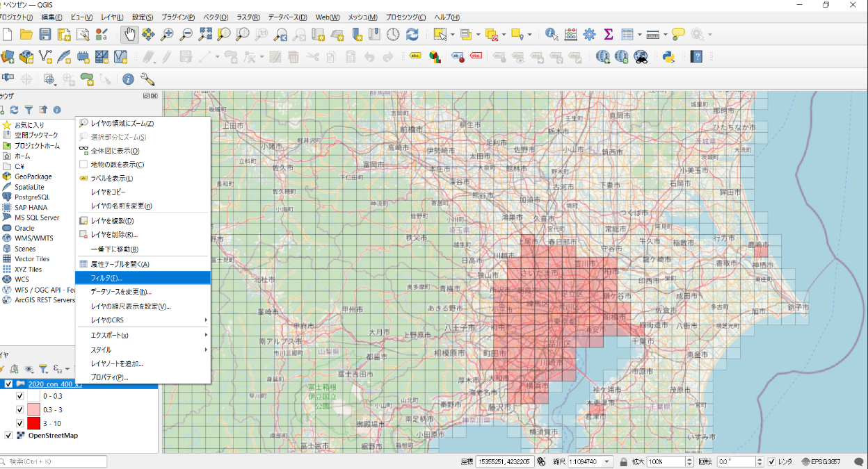Open プロパティ from the context menu

pyautogui.click(x=143, y=377)
